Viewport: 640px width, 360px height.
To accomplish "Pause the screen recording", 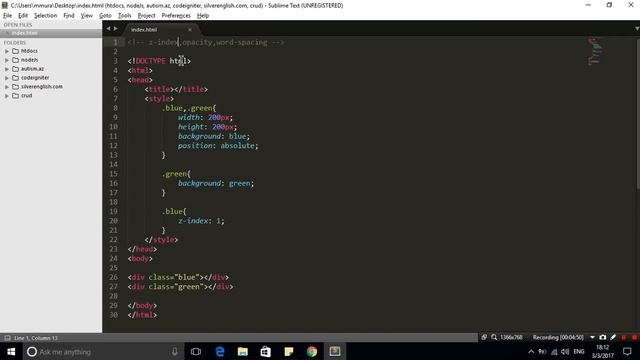I will pos(624,338).
